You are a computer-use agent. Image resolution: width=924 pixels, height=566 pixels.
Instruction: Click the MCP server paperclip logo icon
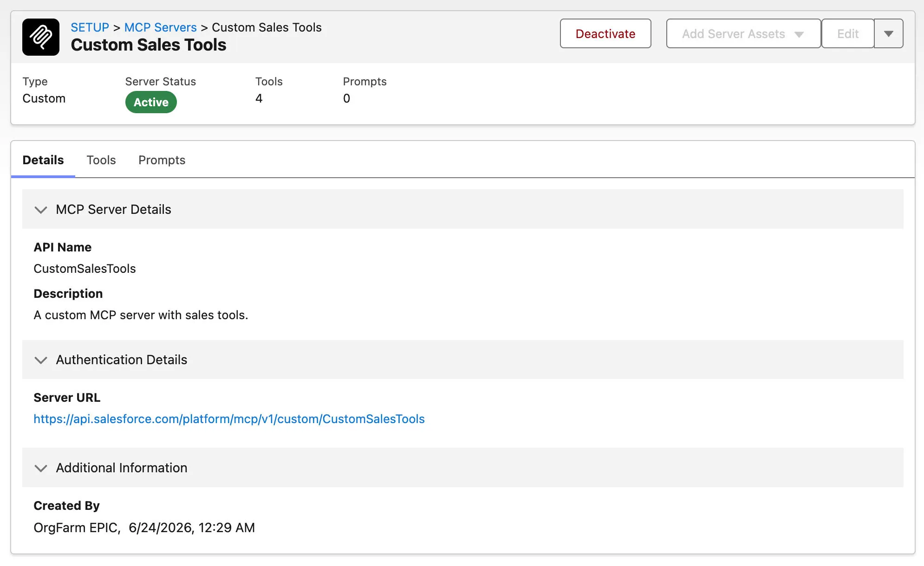click(x=41, y=37)
